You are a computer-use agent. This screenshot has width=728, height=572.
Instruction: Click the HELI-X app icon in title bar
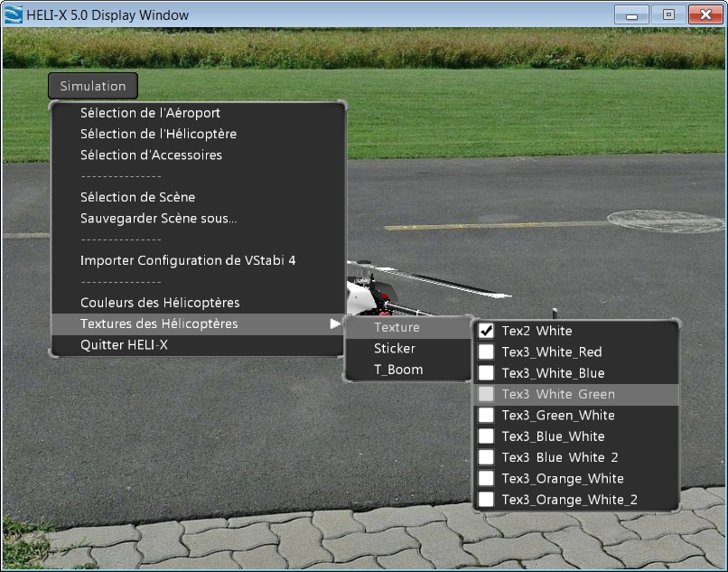[x=13, y=14]
